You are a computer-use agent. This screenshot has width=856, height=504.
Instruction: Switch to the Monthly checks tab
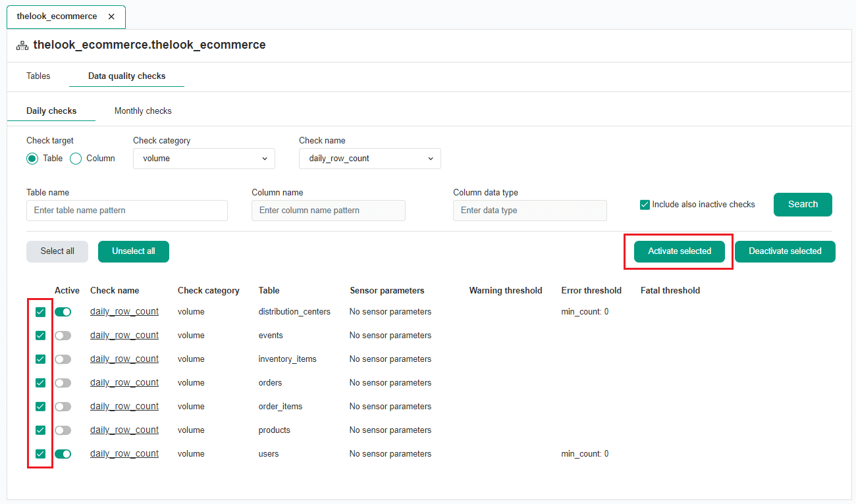point(143,111)
